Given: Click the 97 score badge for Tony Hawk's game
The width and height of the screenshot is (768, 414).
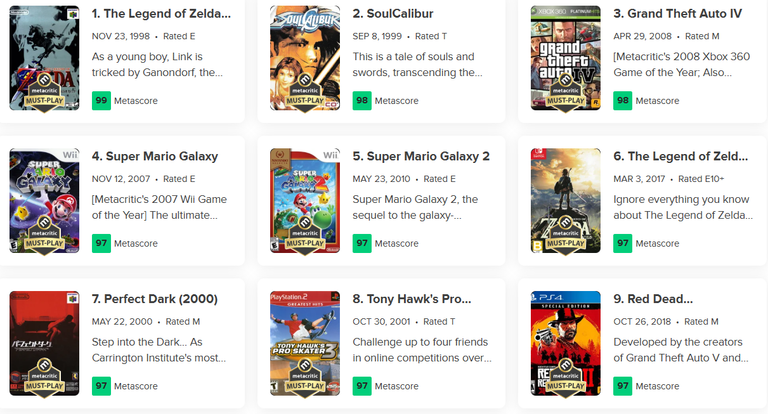Looking at the screenshot, I should [362, 386].
